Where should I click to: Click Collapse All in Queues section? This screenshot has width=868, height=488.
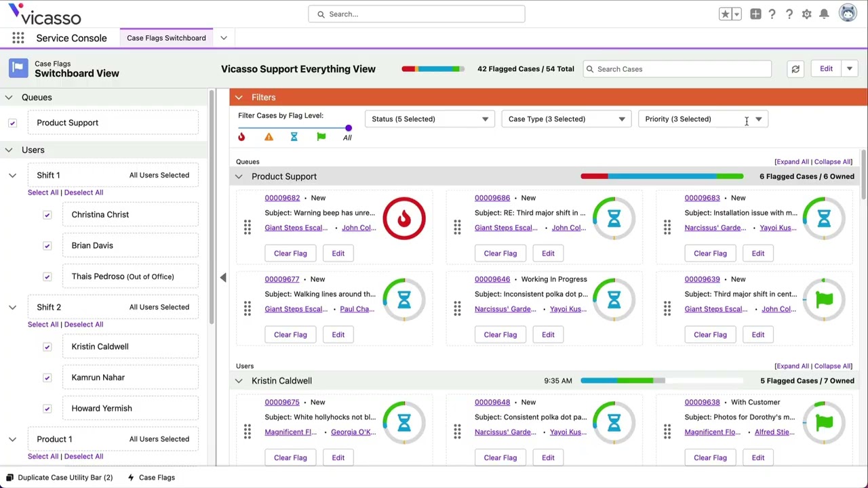click(x=833, y=162)
